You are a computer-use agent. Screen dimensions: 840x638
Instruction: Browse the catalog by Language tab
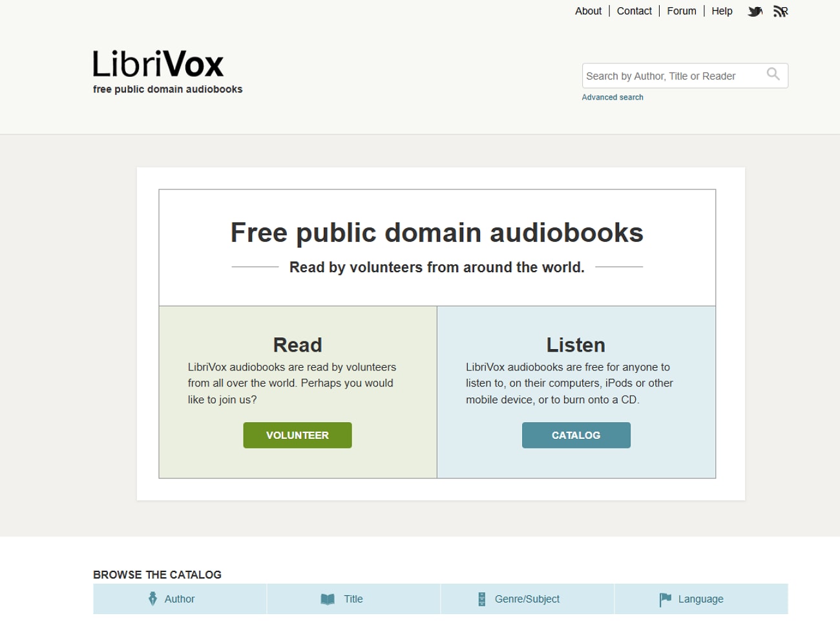tap(701, 599)
